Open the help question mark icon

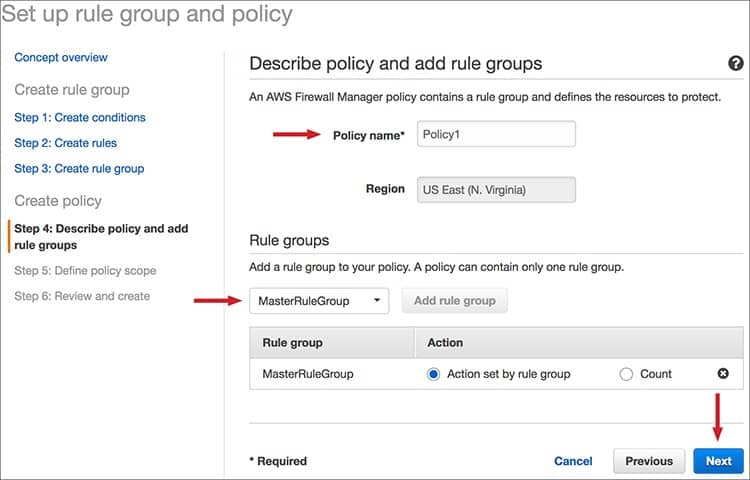736,63
